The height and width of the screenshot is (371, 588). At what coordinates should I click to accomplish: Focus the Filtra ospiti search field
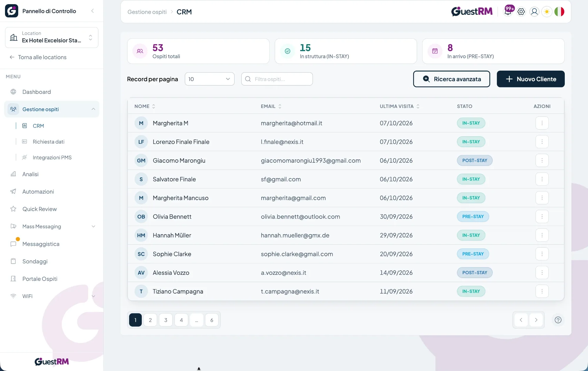coord(277,79)
